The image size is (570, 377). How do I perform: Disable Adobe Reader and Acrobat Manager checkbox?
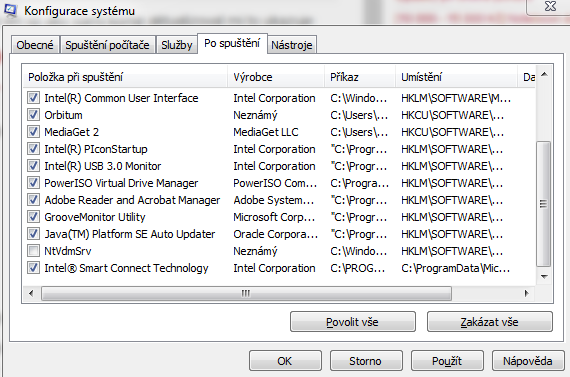click(x=33, y=200)
